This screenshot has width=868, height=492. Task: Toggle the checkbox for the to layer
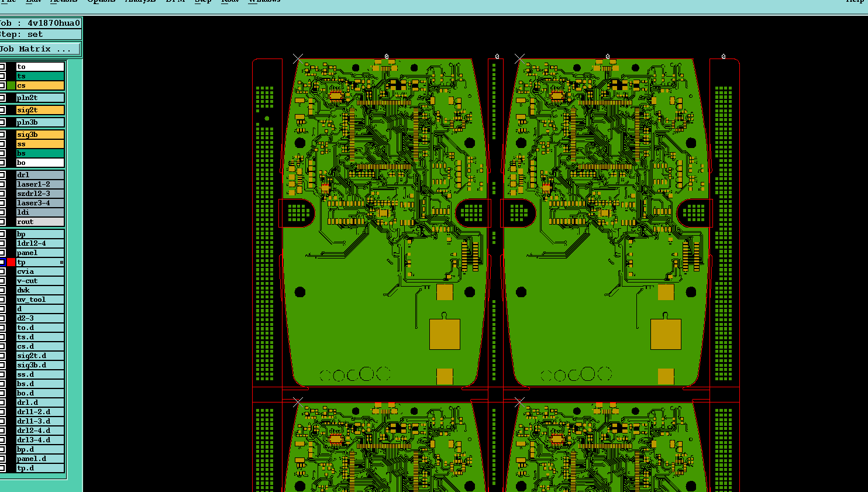2,67
